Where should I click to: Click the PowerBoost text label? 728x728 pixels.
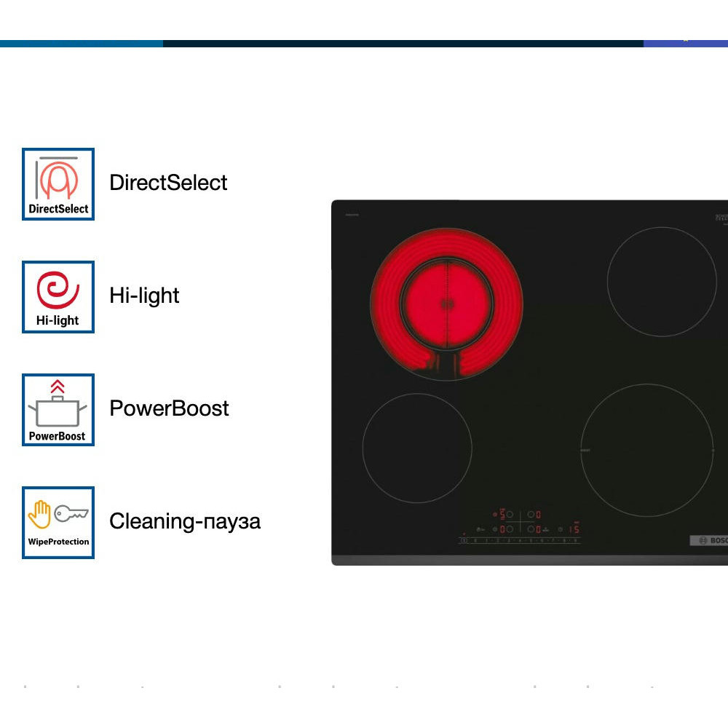point(169,408)
